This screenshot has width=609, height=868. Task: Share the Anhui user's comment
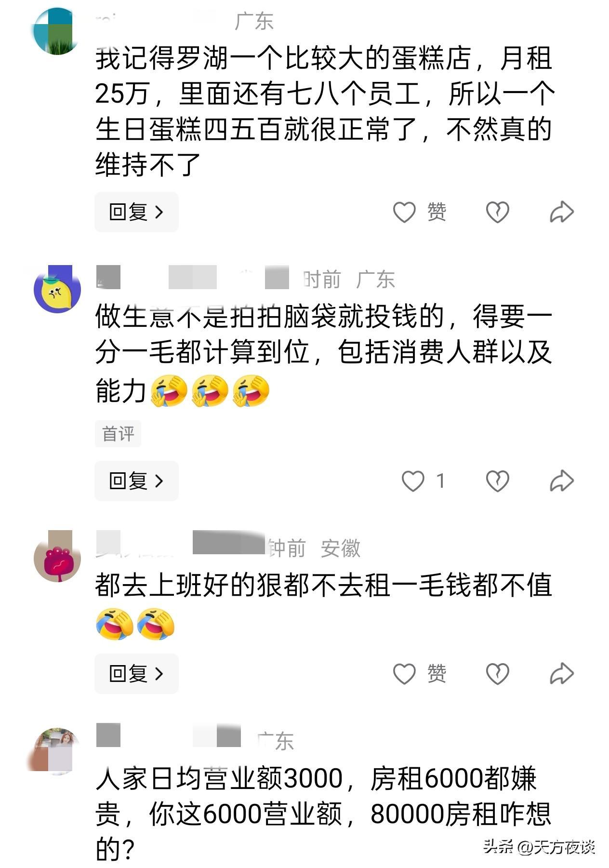pyautogui.click(x=562, y=674)
